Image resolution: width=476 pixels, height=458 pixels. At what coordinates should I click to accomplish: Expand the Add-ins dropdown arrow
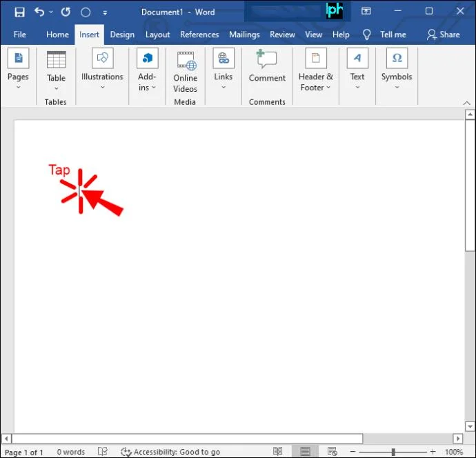(154, 88)
